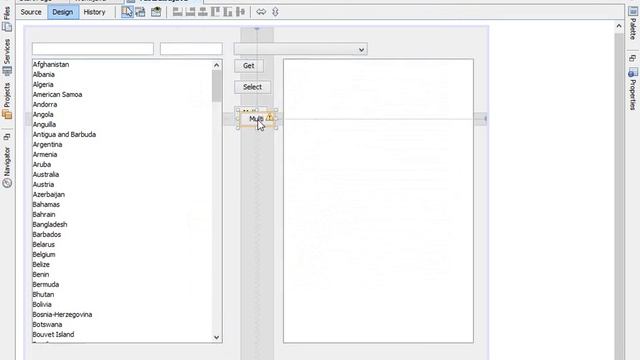Open the Properties side panel
This screenshot has width=640, height=360.
633,90
